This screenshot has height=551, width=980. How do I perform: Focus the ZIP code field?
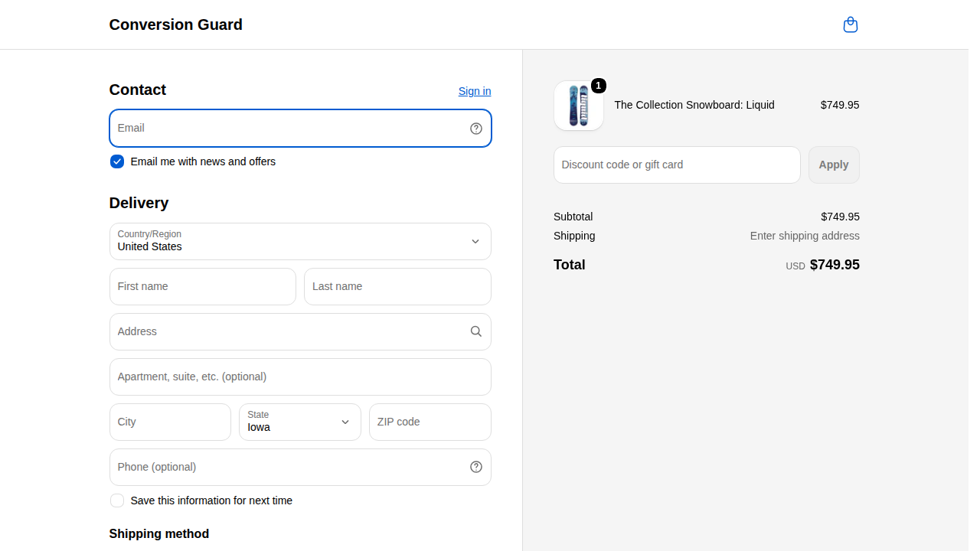coord(430,422)
